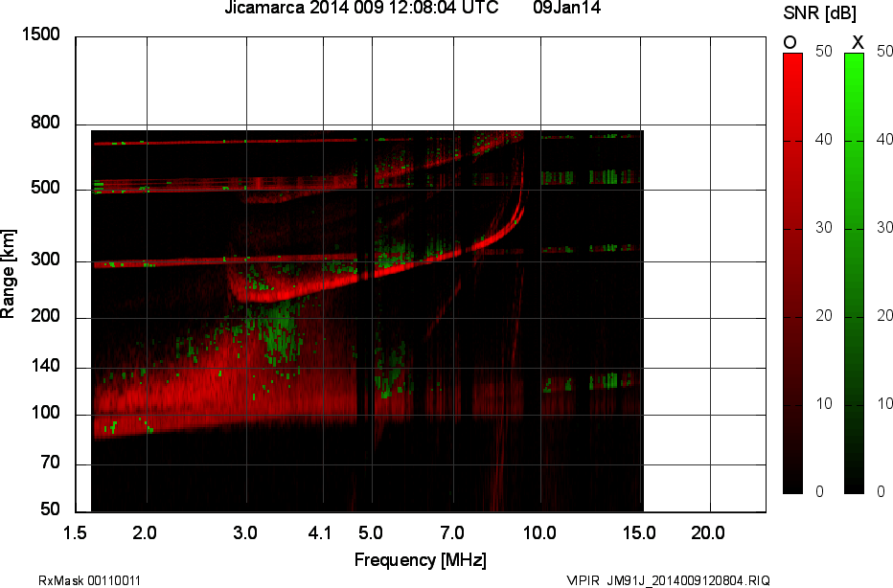Click the 10 dB tick on O colorbar

pyautogui.click(x=824, y=403)
